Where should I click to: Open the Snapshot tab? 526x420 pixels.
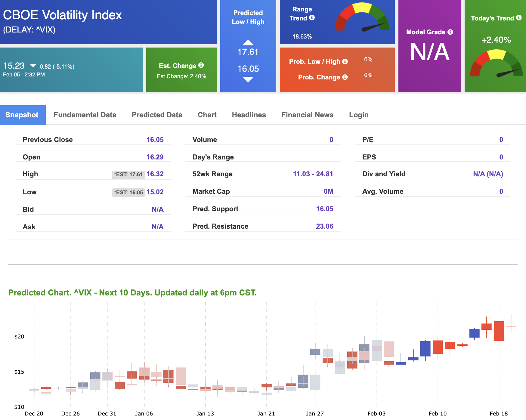(23, 115)
